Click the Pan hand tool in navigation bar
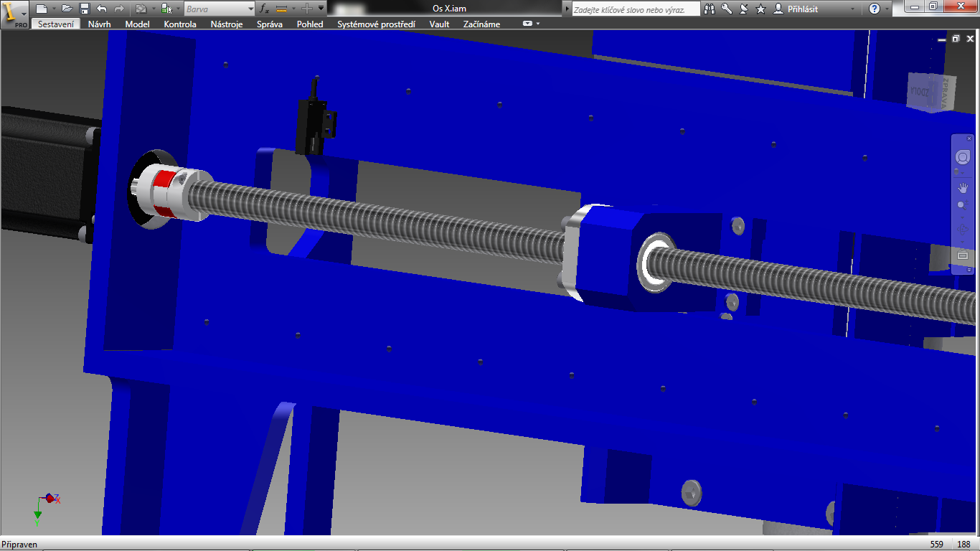Viewport: 980px width, 551px height. [963, 188]
